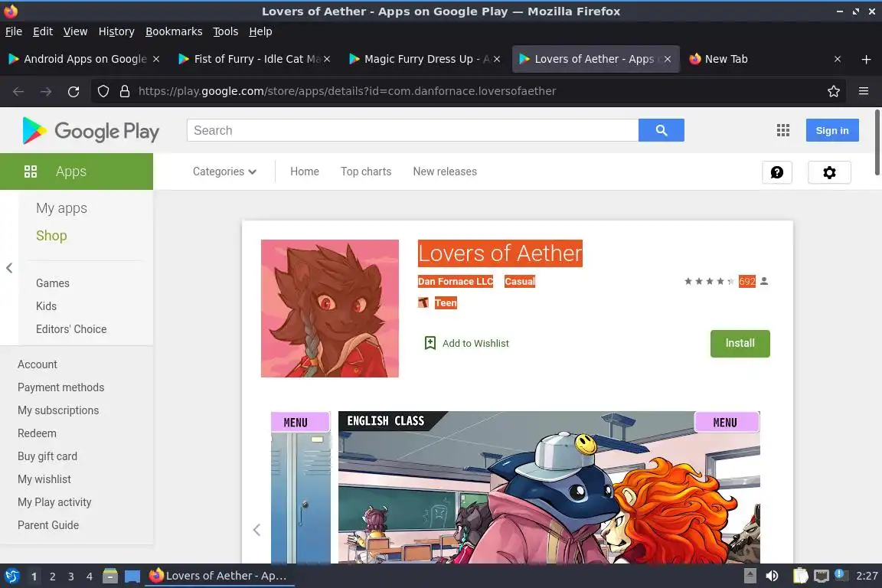The width and height of the screenshot is (882, 588).
Task: Collapse the sidebar with the left chevron
Action: point(9,268)
